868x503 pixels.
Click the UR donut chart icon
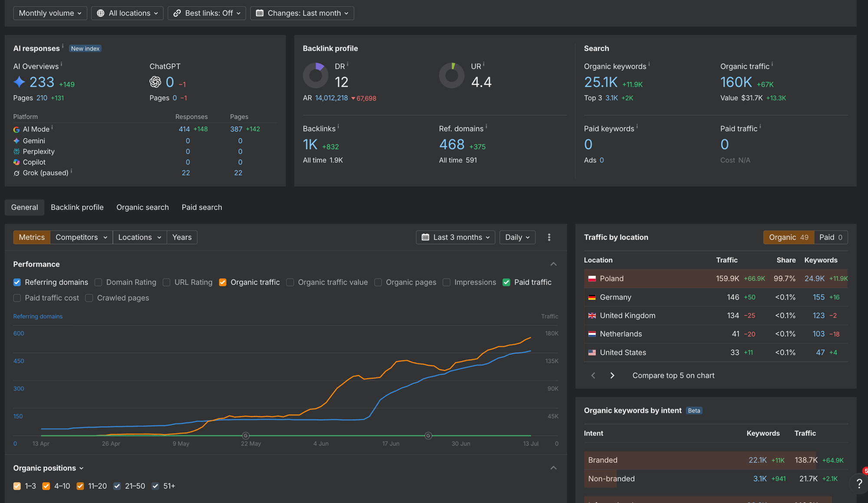[x=452, y=76]
